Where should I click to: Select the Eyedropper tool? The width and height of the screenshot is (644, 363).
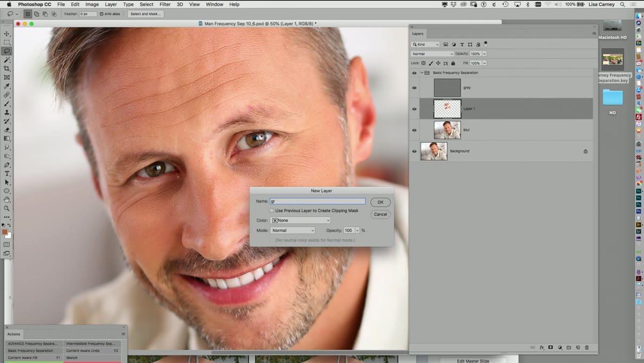(7, 86)
